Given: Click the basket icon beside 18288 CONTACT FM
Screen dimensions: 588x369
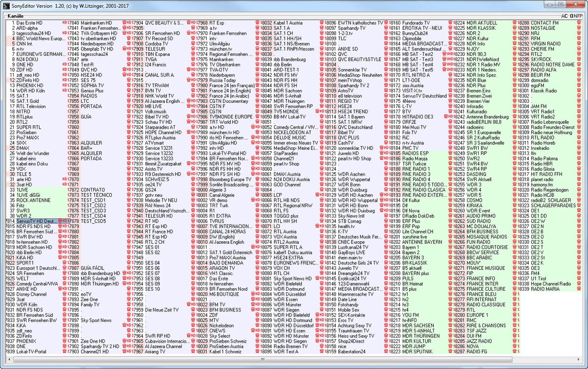Looking at the screenshot, I should click(514, 23).
